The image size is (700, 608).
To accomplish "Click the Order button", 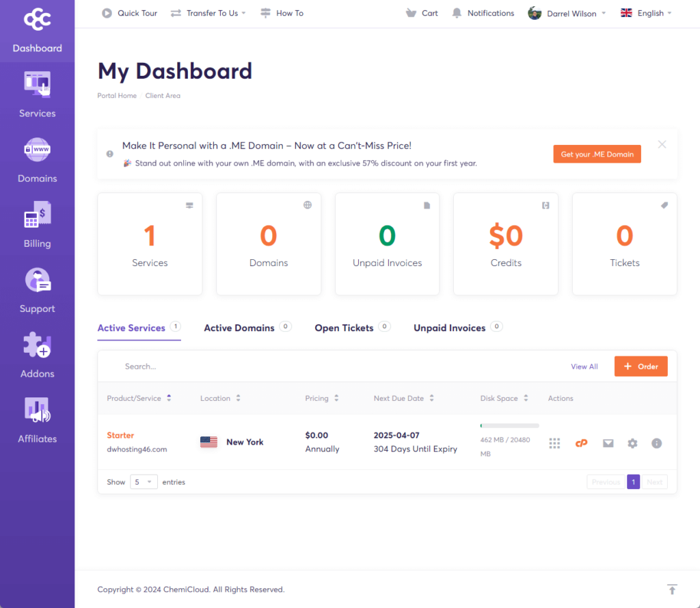I will point(641,366).
